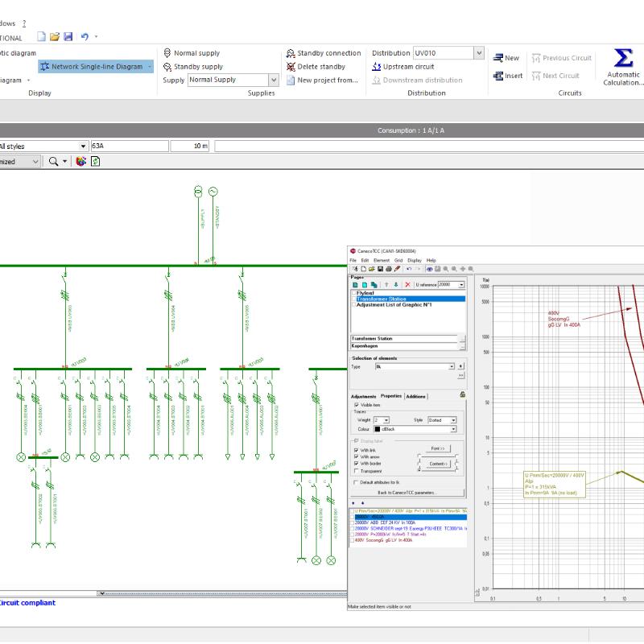Image resolution: width=644 pixels, height=644 pixels.
Task: Click the Standby connection icon
Action: 291,53
